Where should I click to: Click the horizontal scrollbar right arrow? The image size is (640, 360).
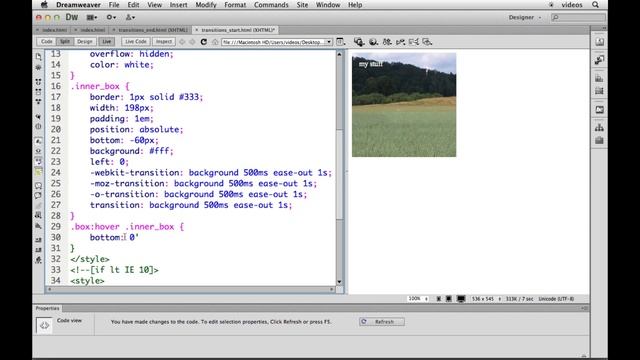tap(332, 289)
